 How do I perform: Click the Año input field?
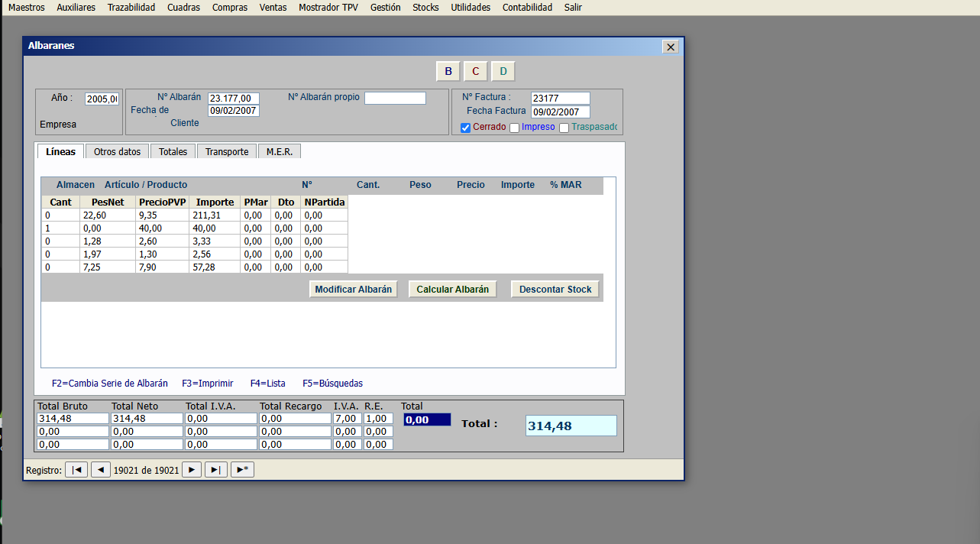tap(102, 99)
